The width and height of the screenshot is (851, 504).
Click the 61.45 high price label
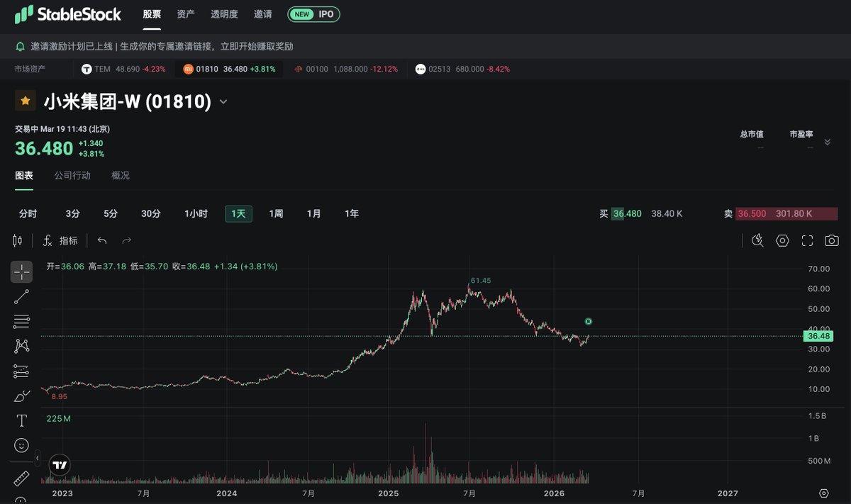(x=481, y=281)
